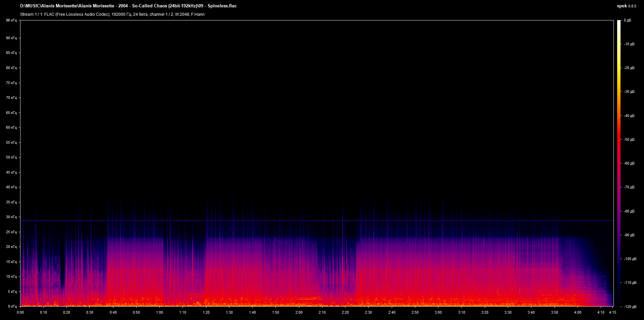Click the 2:30 time axis label
The image size is (644, 320).
click(368, 312)
